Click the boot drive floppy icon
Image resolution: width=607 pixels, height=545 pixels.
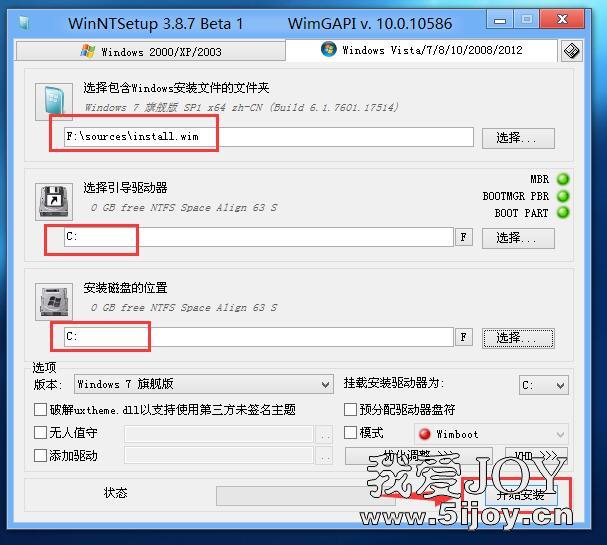pos(54,202)
